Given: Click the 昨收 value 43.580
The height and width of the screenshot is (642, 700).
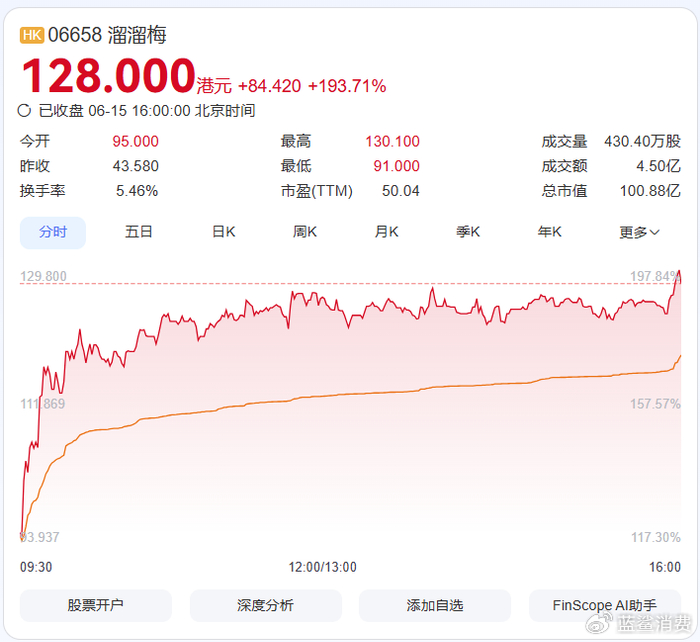Looking at the screenshot, I should click(135, 166).
